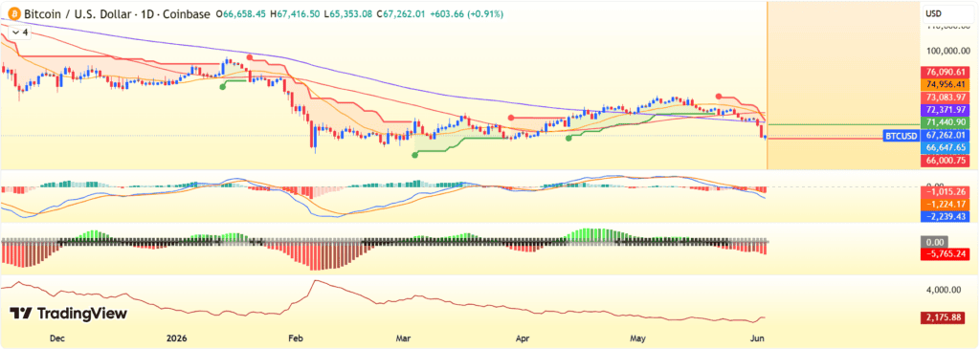The width and height of the screenshot is (980, 349).
Task: Click the Jun label on time axis
Action: click(756, 338)
